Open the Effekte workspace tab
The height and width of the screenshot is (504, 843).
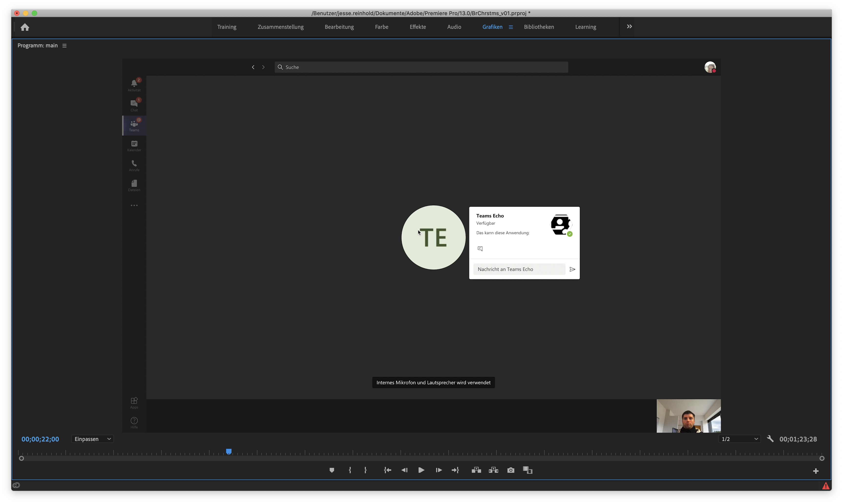pyautogui.click(x=417, y=27)
